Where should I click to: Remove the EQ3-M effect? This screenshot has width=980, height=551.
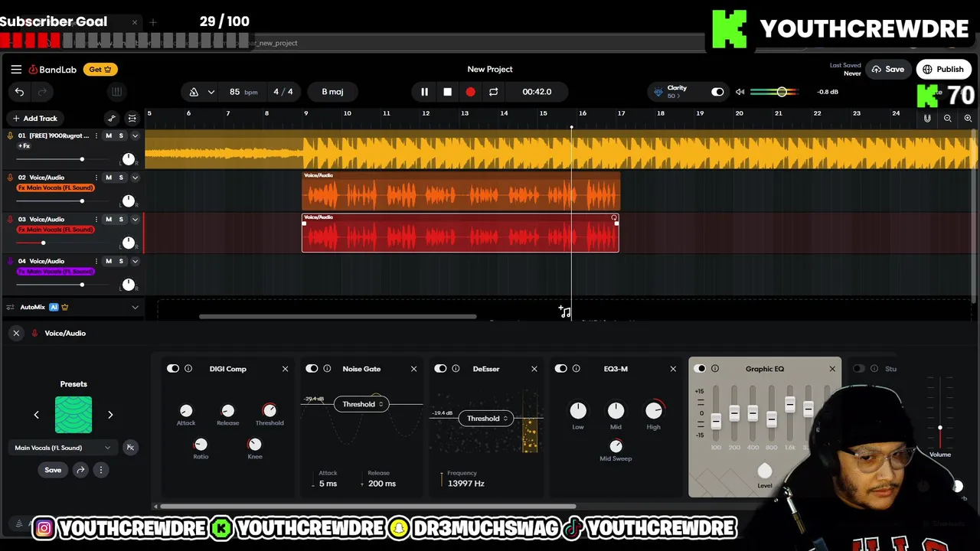pyautogui.click(x=673, y=369)
